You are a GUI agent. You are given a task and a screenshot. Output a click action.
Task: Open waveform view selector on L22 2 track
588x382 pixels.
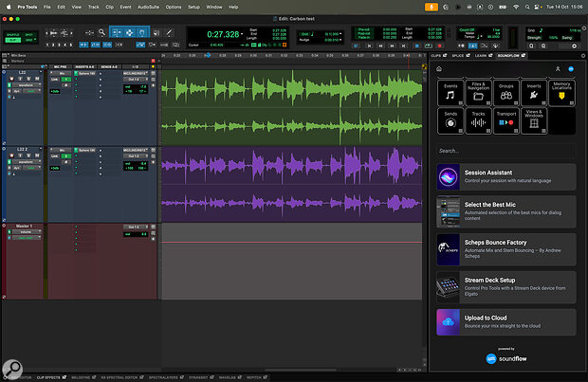pos(27,162)
